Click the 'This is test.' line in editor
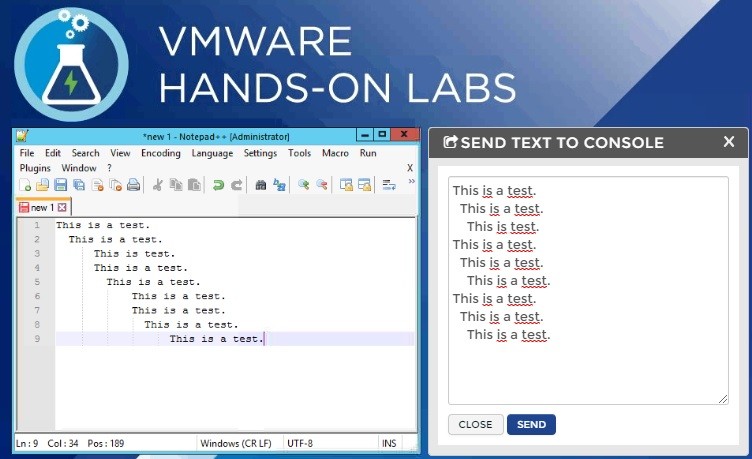 coord(134,254)
